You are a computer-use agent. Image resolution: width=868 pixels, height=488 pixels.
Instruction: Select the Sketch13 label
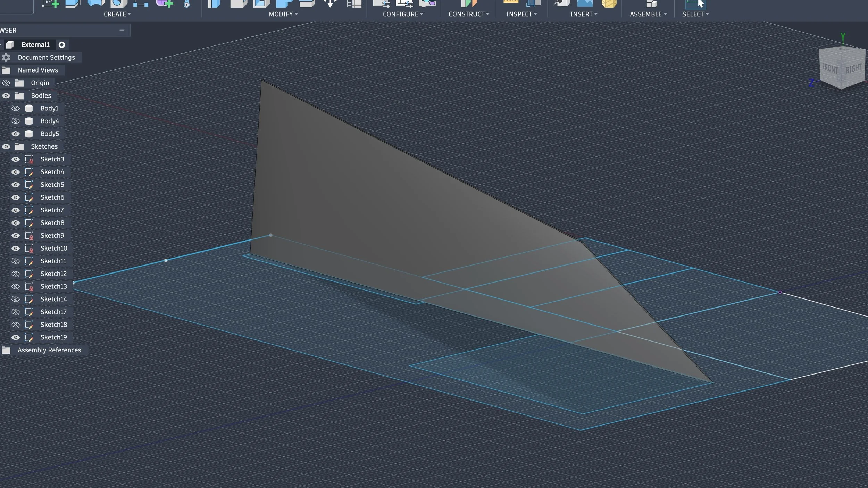point(54,286)
